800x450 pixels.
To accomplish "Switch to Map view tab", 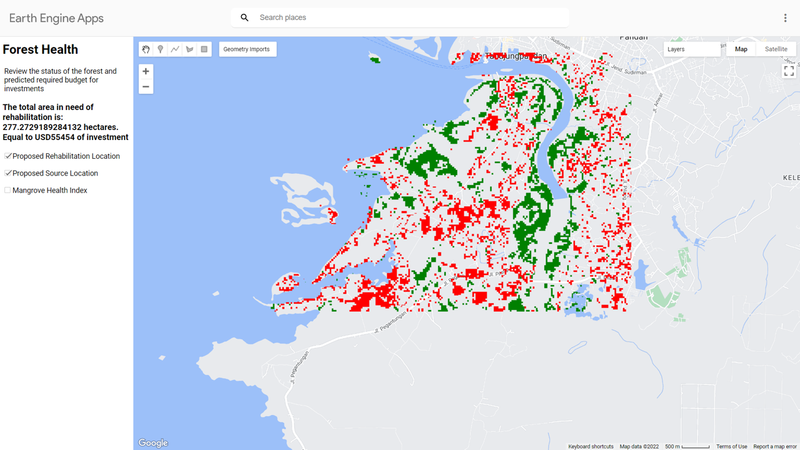I will (x=741, y=49).
